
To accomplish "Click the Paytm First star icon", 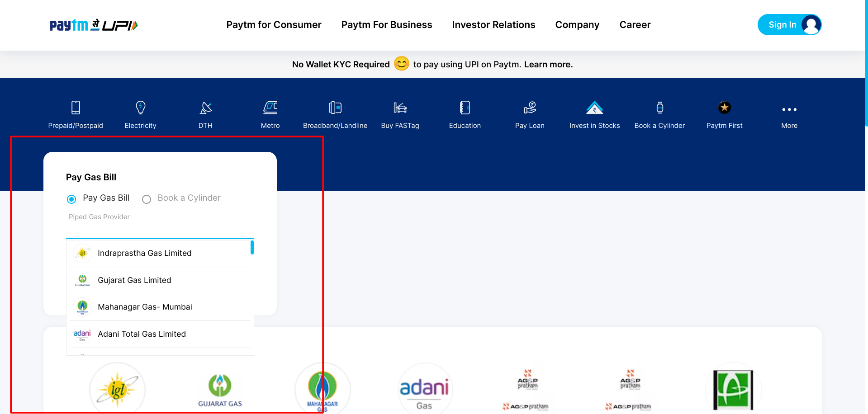I will pos(724,108).
